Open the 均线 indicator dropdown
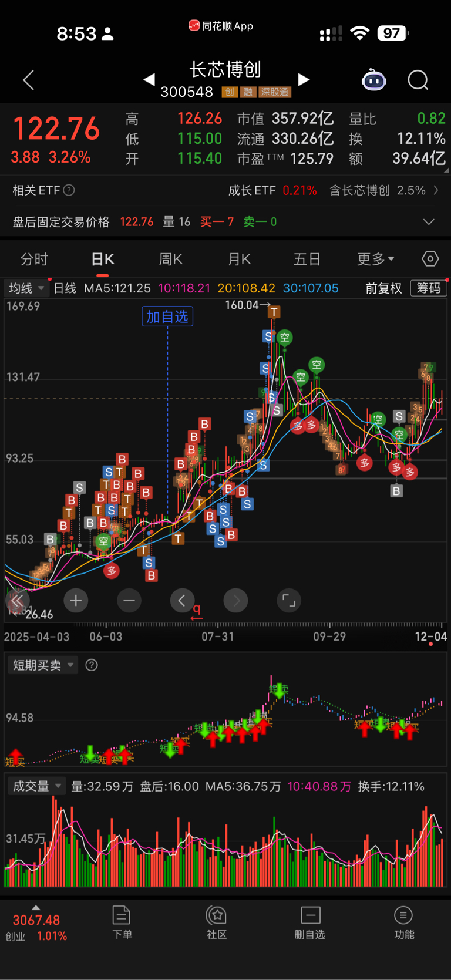 pyautogui.click(x=25, y=288)
